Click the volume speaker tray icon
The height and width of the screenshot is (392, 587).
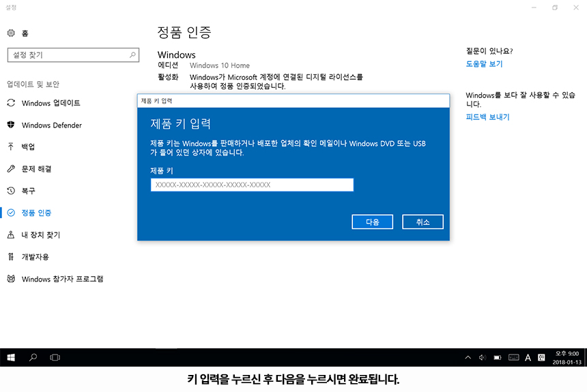click(482, 358)
